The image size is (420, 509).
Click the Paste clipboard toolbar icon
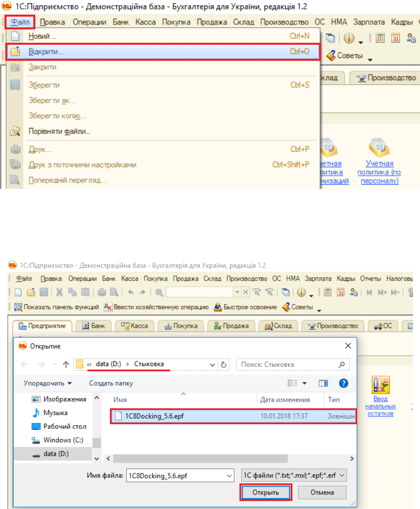tap(85, 292)
